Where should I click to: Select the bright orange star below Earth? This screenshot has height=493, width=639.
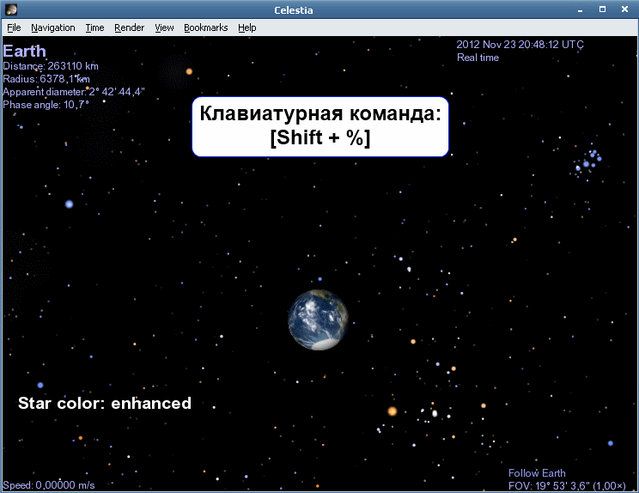pyautogui.click(x=392, y=411)
